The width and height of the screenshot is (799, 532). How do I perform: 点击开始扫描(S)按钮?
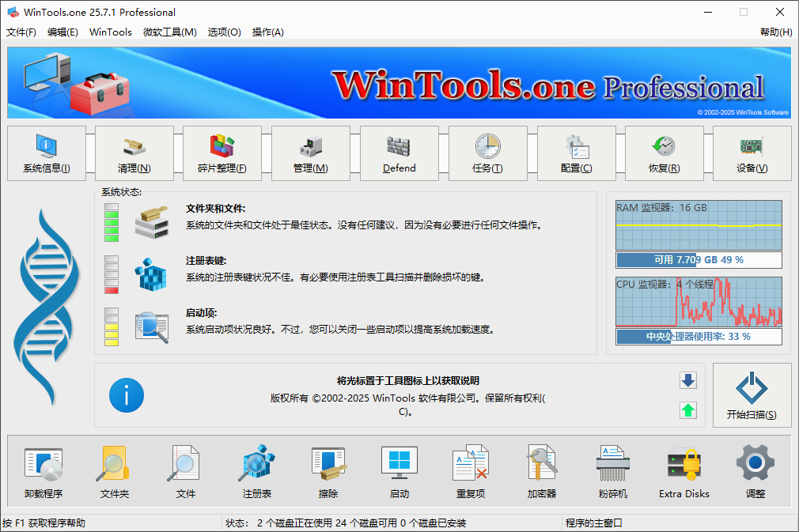752,395
